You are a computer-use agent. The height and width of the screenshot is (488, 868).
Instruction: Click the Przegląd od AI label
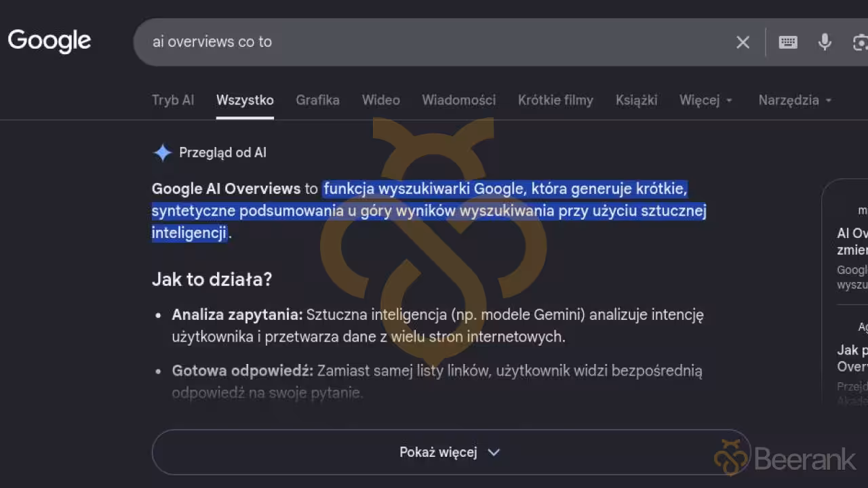(222, 152)
